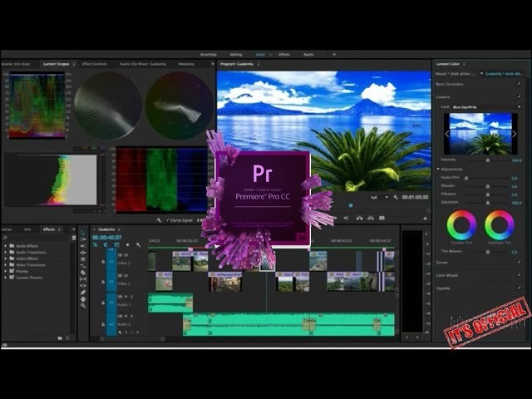Open timeline display settings wrench
Screen dimensions: 532x399
(138, 244)
